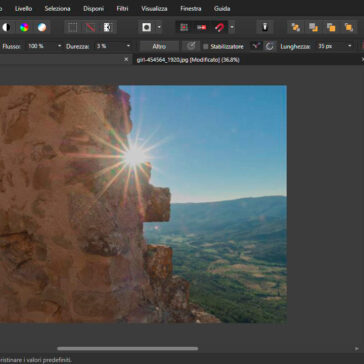Click the auto colors wheel icon

[x=24, y=27]
